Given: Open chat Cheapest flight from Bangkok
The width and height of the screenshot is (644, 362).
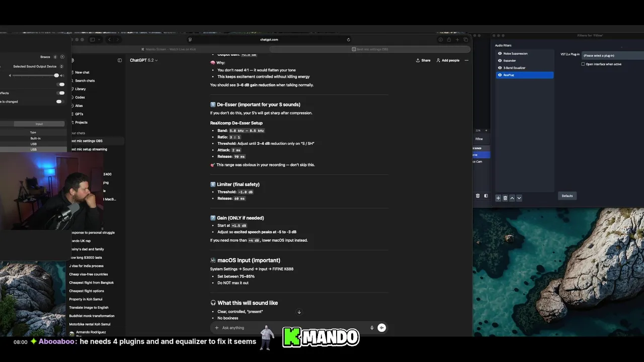Looking at the screenshot, I should (92, 283).
